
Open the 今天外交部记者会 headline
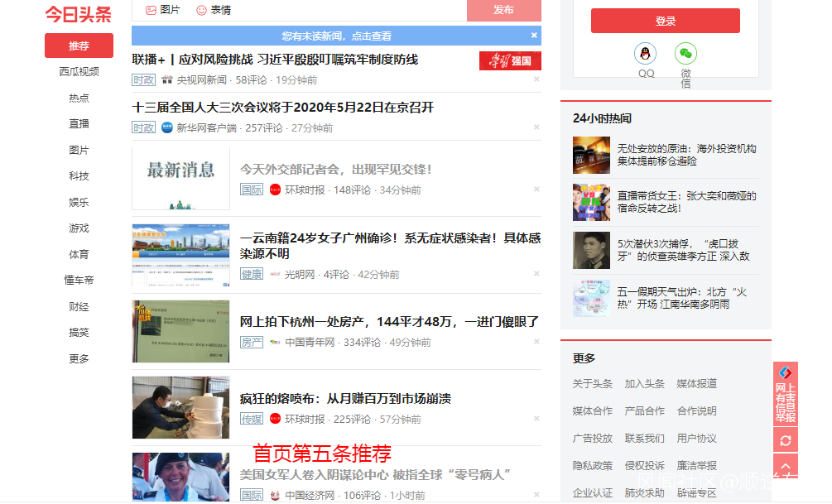[x=336, y=169]
